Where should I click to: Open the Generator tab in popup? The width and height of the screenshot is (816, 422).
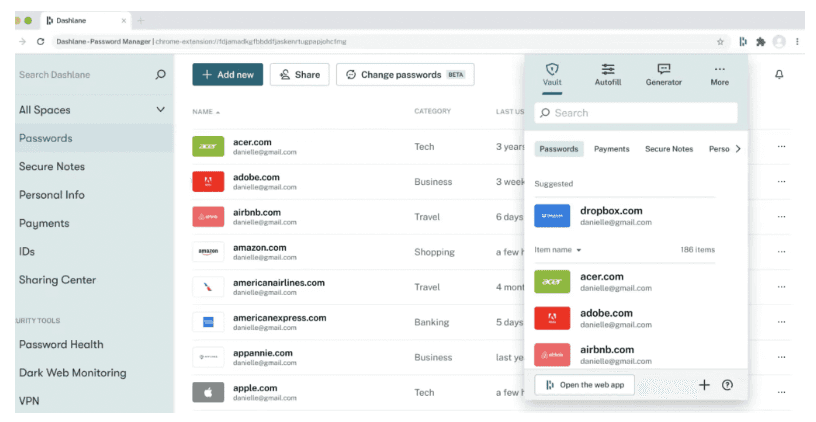664,75
